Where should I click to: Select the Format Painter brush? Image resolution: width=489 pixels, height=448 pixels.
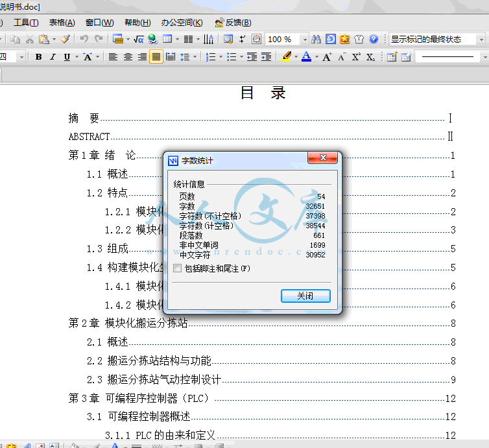click(66, 39)
